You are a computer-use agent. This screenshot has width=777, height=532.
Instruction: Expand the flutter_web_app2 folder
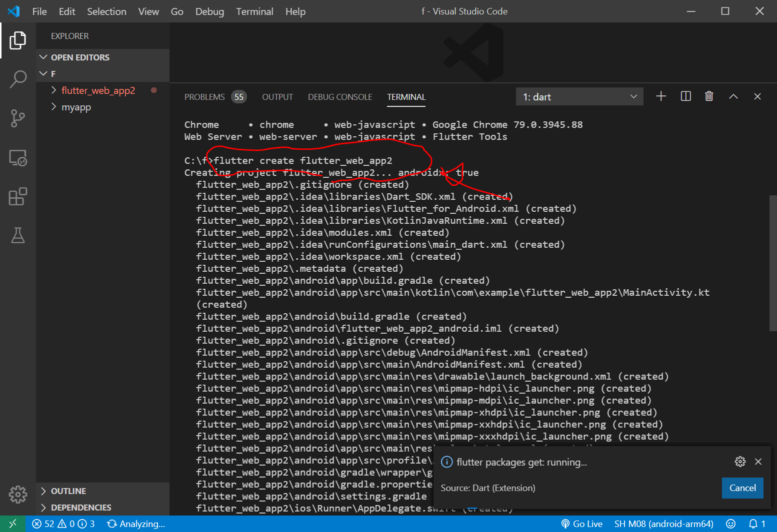point(103,90)
